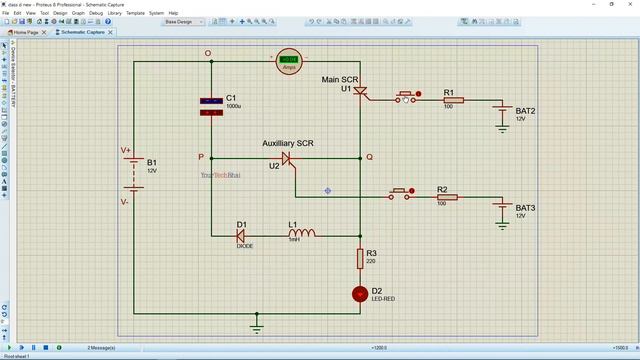Select the 2D Graphics Box tool

[x=4, y=153]
